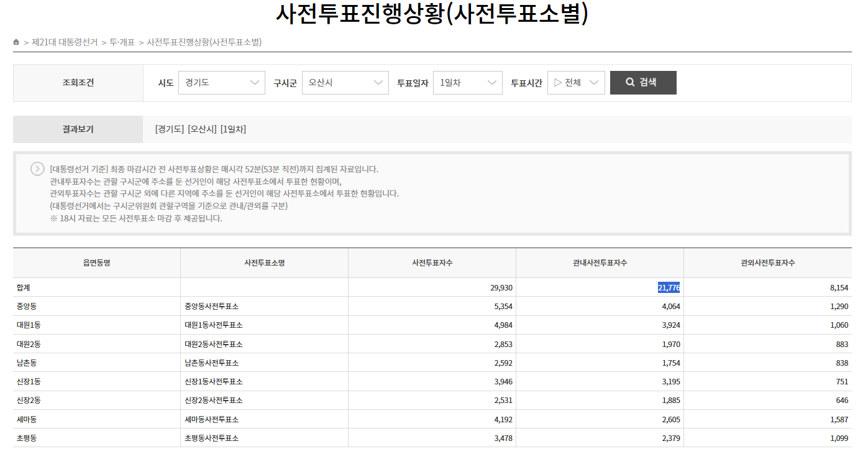Click the 29,930 total voters cell
Screen dimensions: 868x459
pos(501,287)
